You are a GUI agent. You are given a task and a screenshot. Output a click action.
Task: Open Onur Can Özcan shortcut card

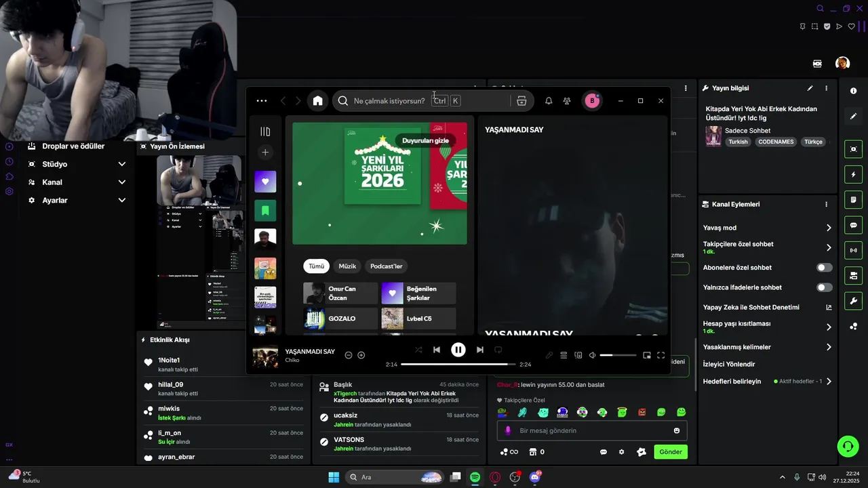340,293
